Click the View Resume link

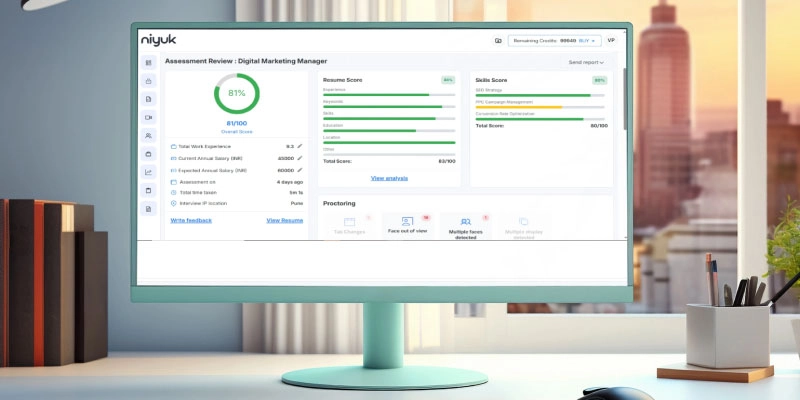285,220
